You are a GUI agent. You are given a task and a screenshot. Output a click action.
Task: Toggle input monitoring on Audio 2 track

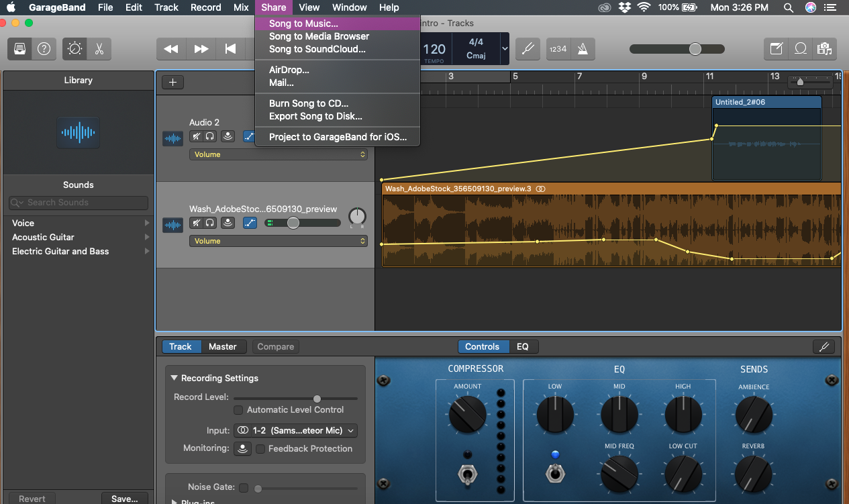(x=228, y=136)
